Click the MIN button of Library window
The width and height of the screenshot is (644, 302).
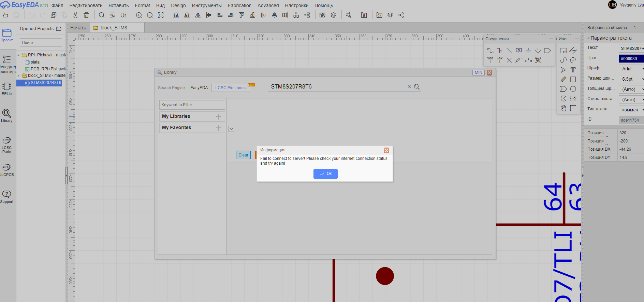[x=479, y=73]
